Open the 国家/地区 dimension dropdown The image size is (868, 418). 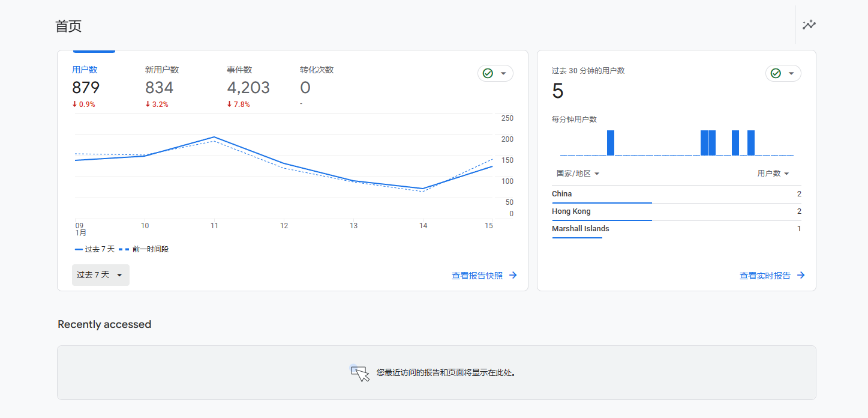tap(578, 174)
